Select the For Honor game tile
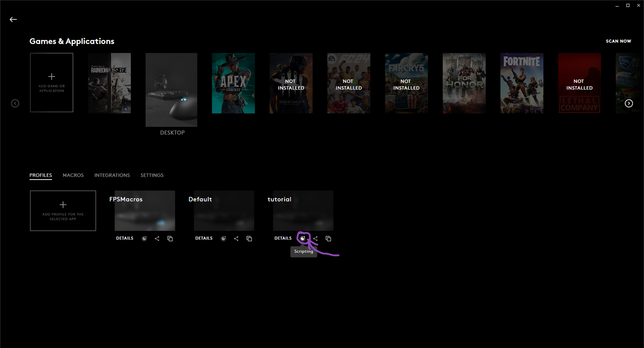Image resolution: width=644 pixels, height=348 pixels. point(464,83)
